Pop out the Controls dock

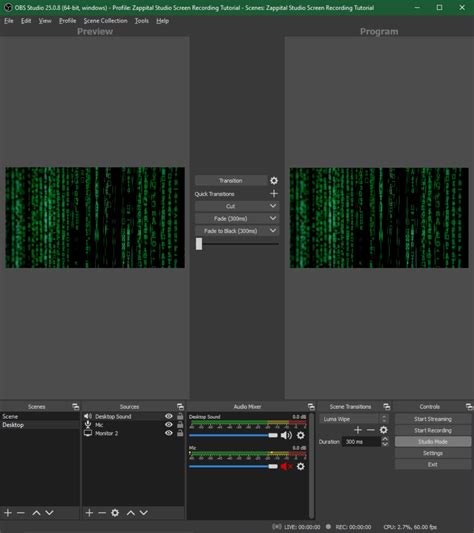coord(469,407)
